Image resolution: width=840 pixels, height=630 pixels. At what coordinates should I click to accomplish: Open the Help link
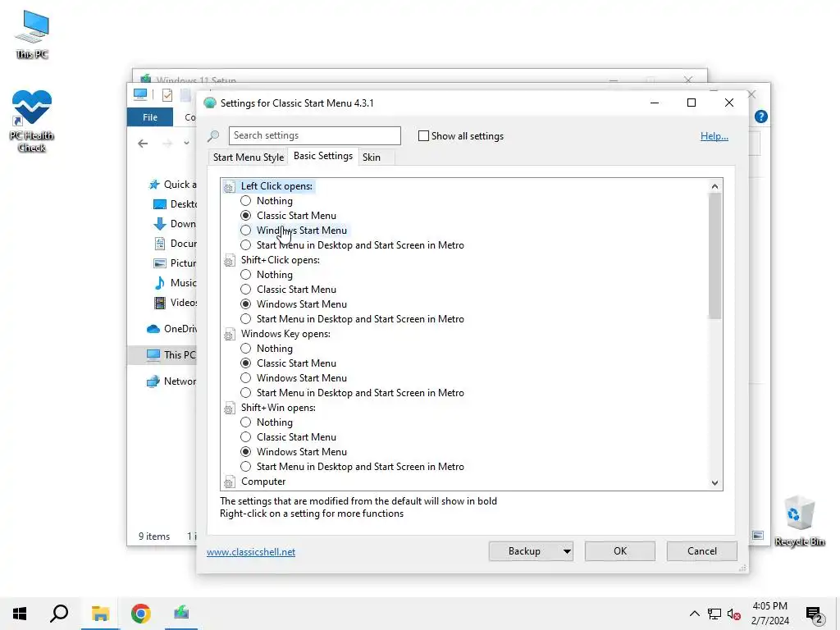(714, 136)
